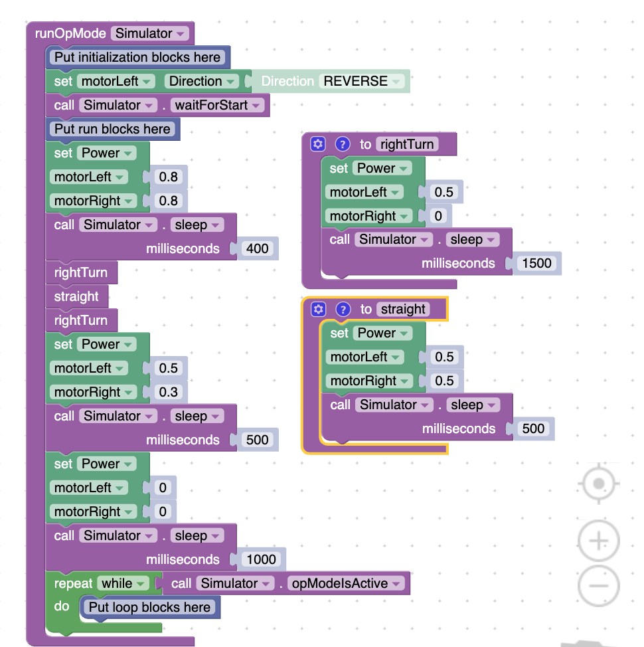The width and height of the screenshot is (644, 647).
Task: Open the runOpMode Simulator dropdown
Action: point(150,33)
